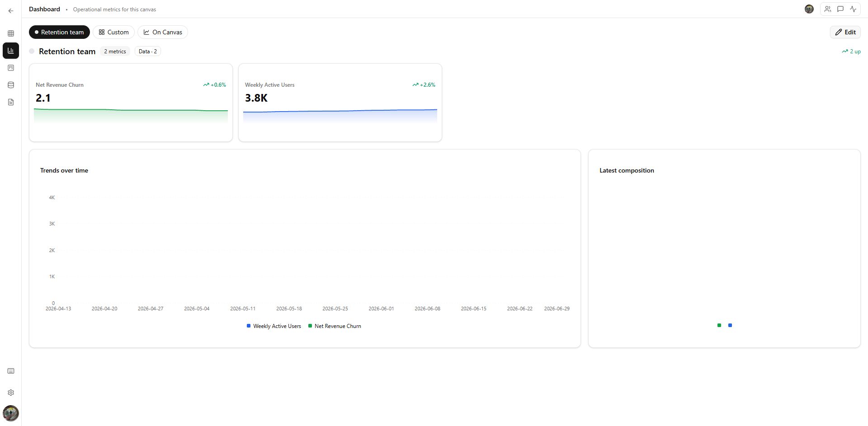
Task: Open the documents icon in sidebar
Action: click(11, 102)
